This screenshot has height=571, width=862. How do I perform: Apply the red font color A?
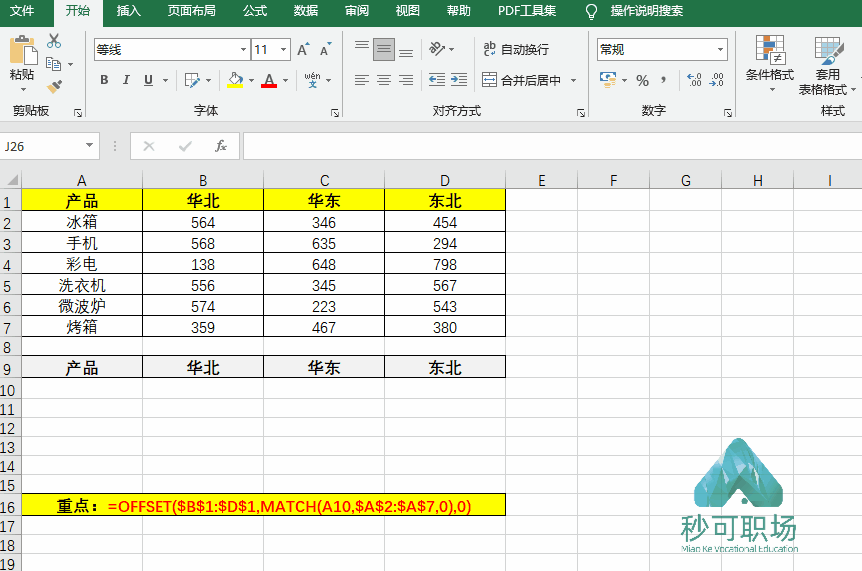(269, 80)
